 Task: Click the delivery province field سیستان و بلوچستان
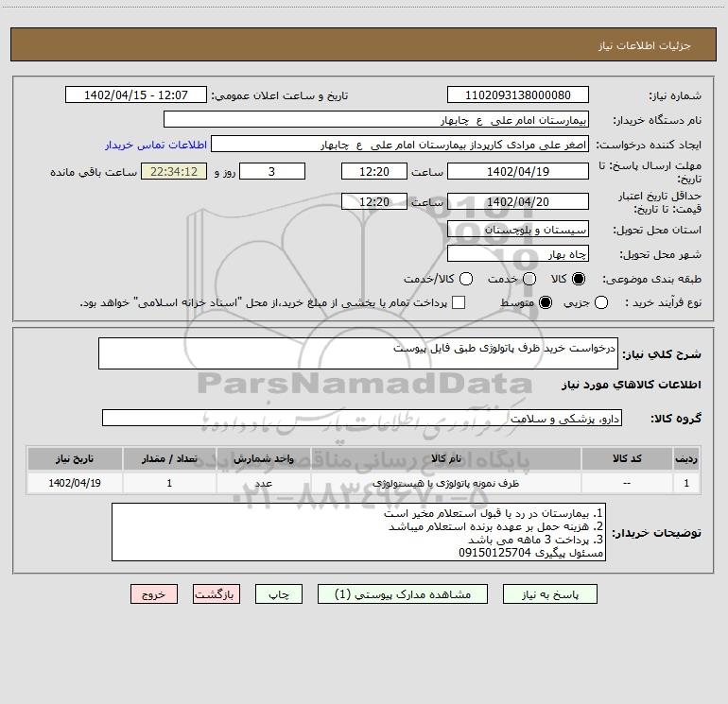518,229
